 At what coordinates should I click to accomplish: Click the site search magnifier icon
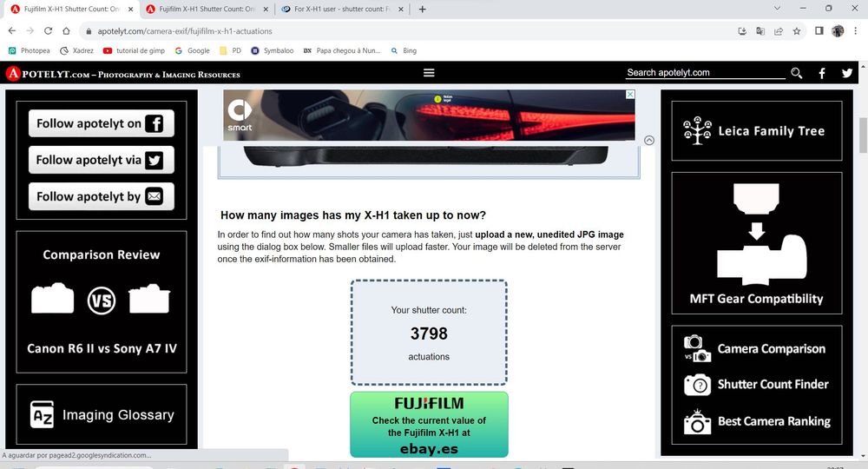tap(797, 73)
